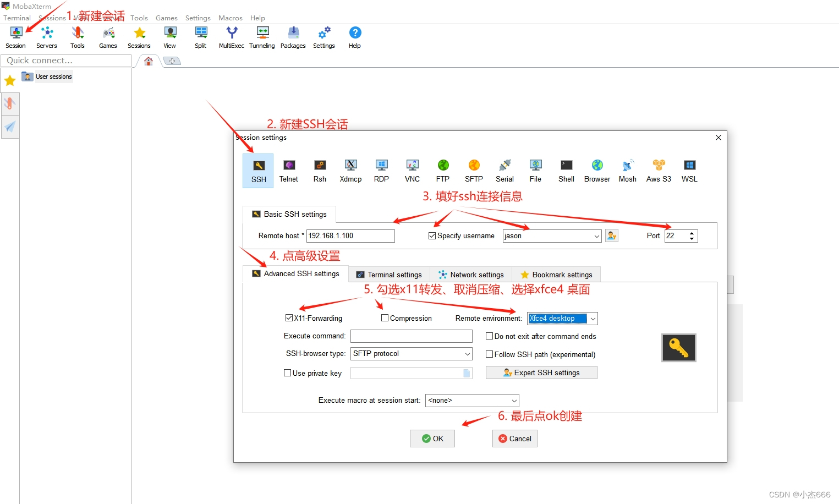Toggle the X11-Forwarding checkbox
839x504 pixels.
click(289, 318)
